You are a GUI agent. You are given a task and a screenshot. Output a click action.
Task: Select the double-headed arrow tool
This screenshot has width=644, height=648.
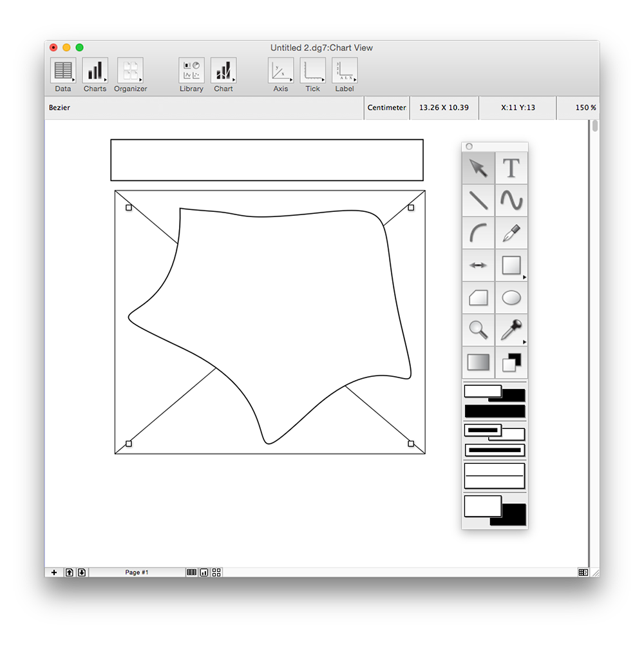click(x=478, y=265)
